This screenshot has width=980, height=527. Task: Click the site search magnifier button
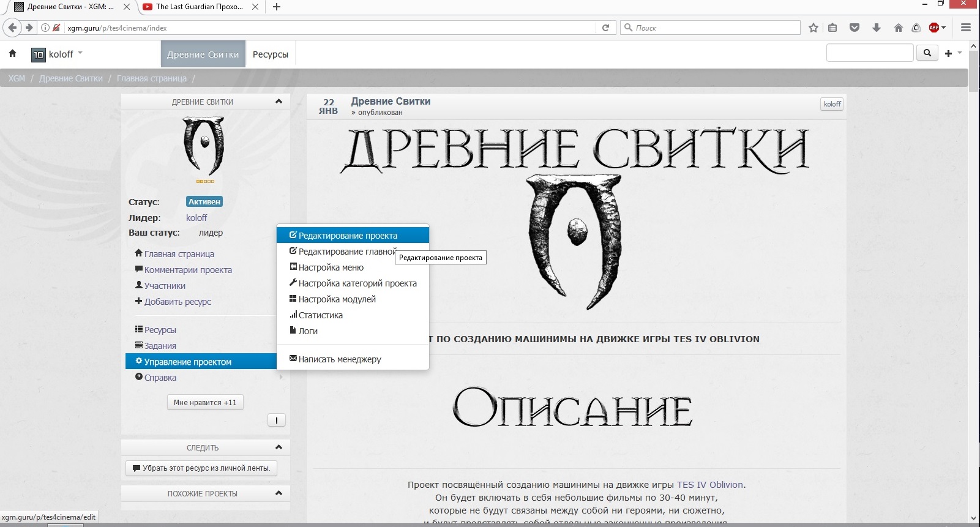click(x=927, y=53)
